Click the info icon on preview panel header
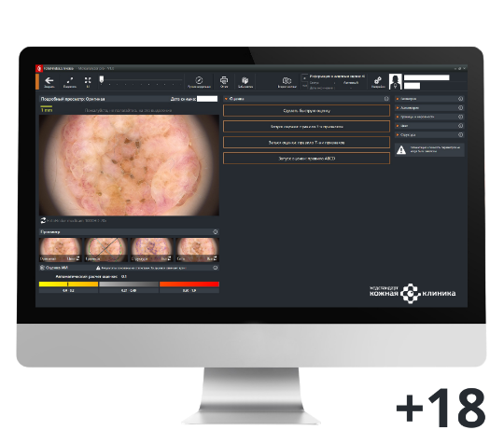The image size is (504, 444). click(x=215, y=231)
